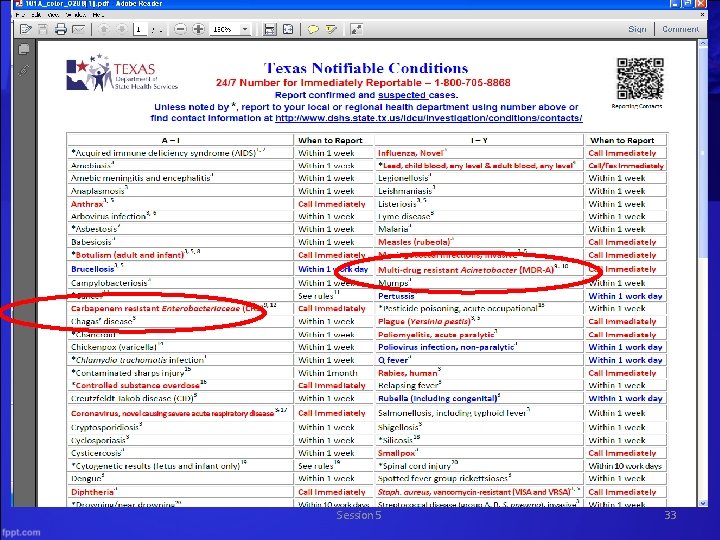Click the 'I – Y' column header
The image size is (720, 540).
click(x=479, y=141)
